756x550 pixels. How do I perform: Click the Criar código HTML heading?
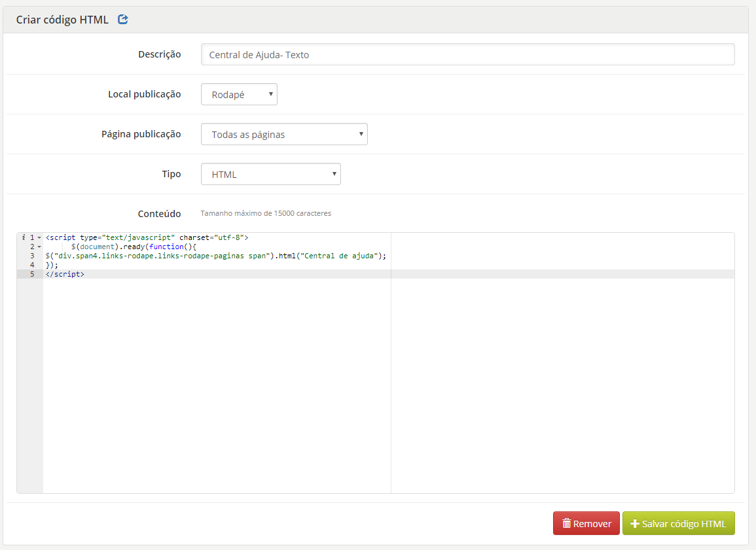(62, 20)
